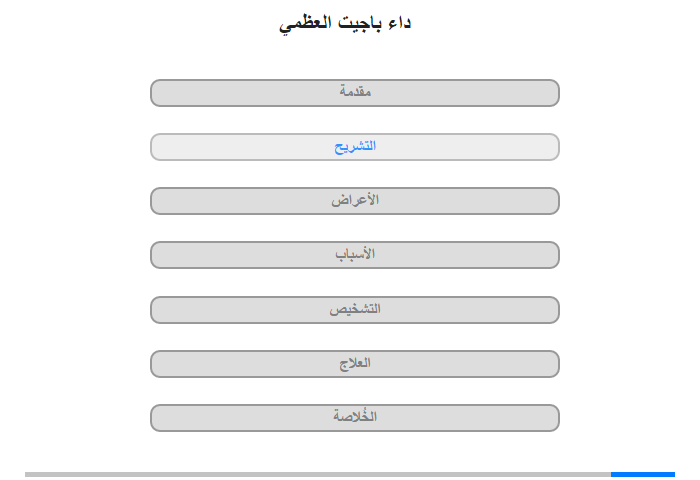Select the التشخيص button

pos(354,309)
